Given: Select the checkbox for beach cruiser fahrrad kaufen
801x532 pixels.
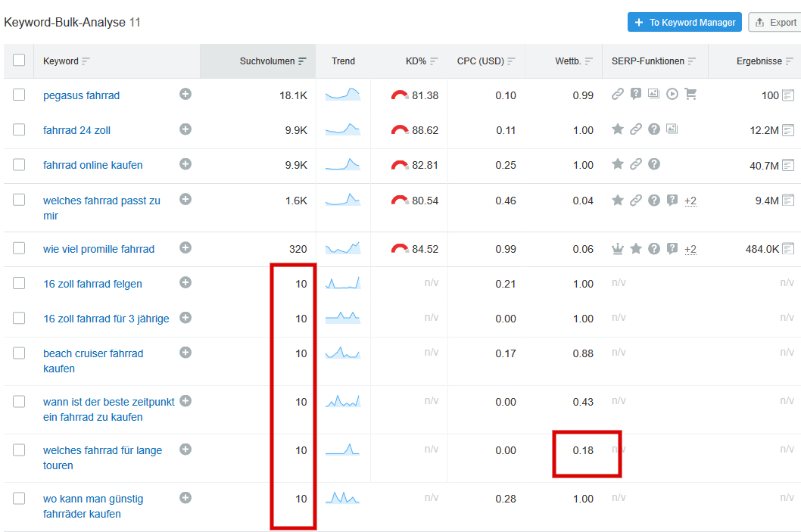Looking at the screenshot, I should point(19,353).
